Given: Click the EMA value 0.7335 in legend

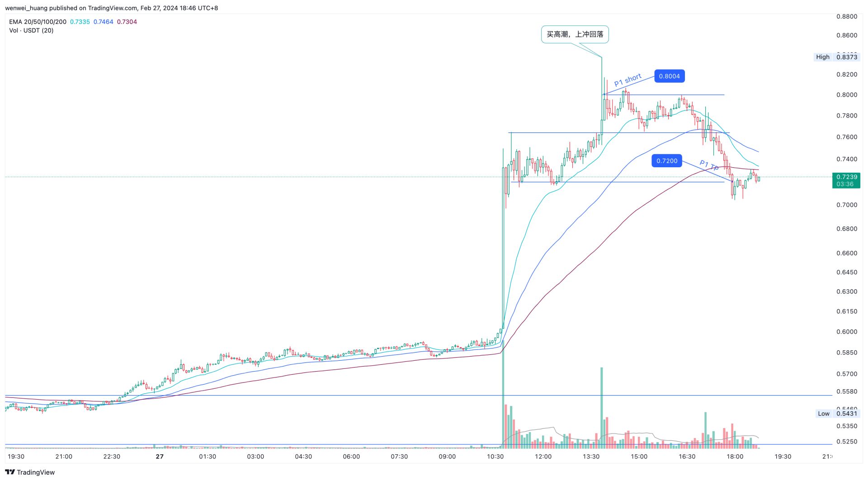Looking at the screenshot, I should 80,22.
